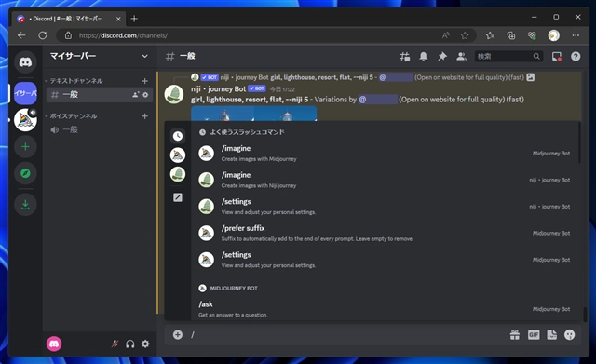Expand the マイサーバー server dropdown menu
596x364 pixels.
pos(145,56)
